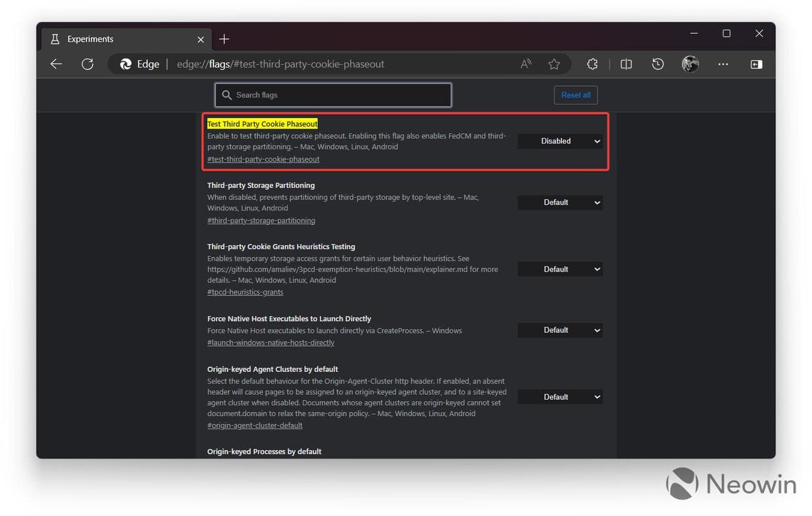Open Test Third Party Cookie Phaseout dropdown
812x516 pixels.
point(560,141)
